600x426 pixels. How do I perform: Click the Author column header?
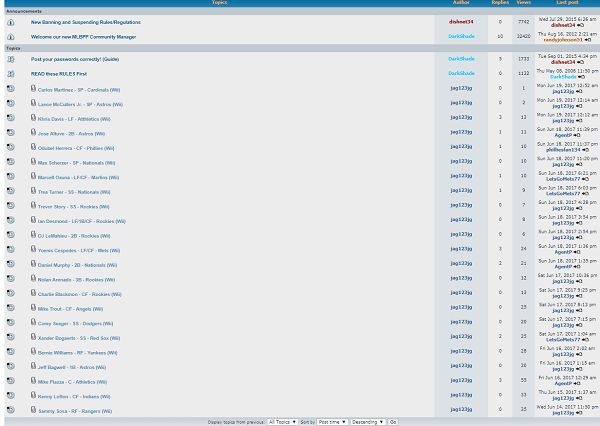pyautogui.click(x=461, y=2)
